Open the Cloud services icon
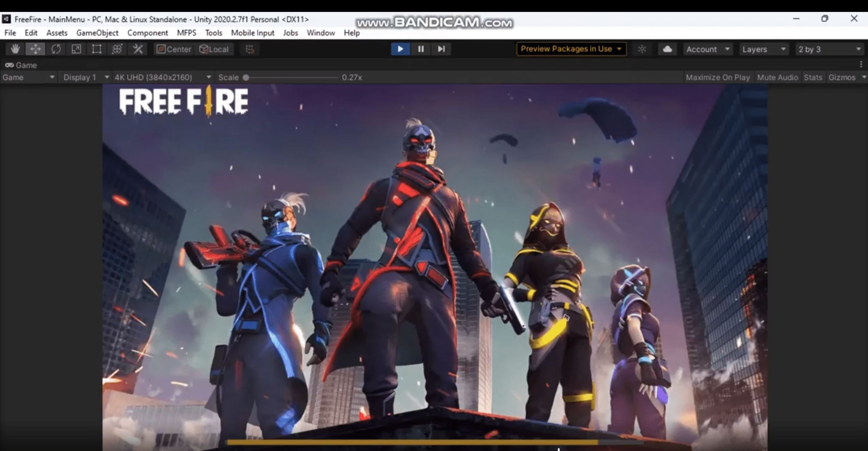 667,49
